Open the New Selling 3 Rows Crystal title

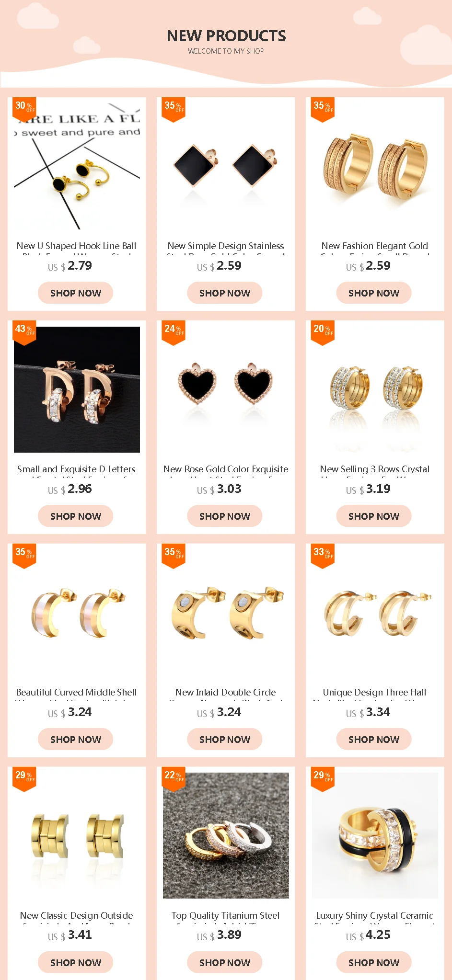(x=375, y=469)
